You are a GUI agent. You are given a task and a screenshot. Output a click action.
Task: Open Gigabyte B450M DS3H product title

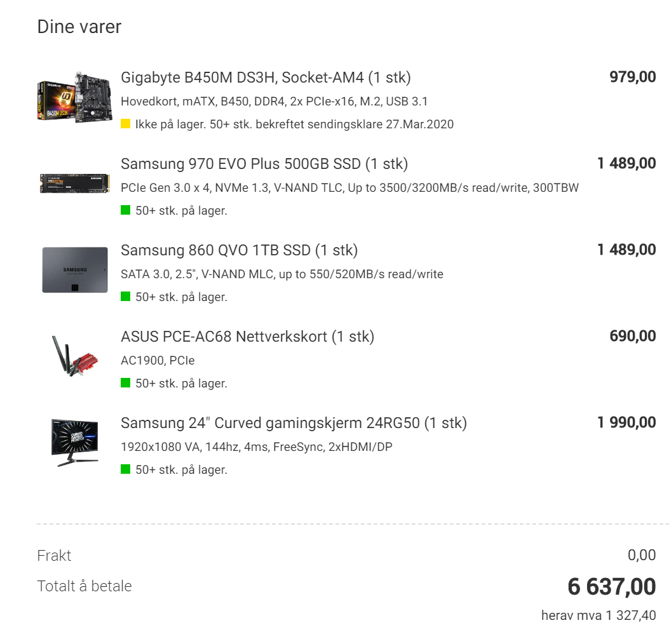[x=266, y=77]
